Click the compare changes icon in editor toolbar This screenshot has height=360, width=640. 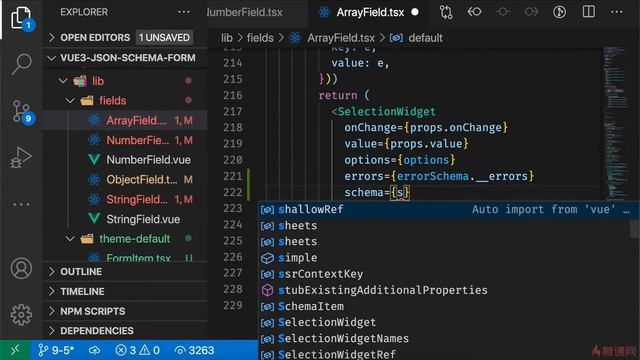446,12
